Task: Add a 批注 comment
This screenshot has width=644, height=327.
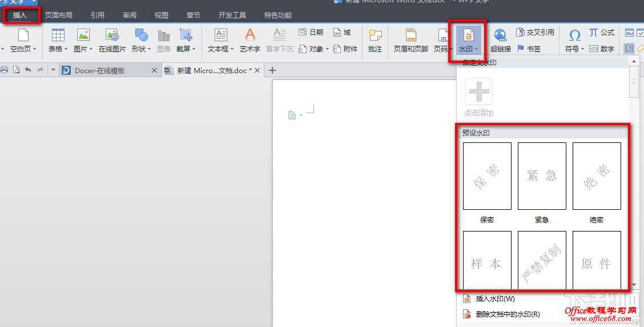Action: [375, 41]
